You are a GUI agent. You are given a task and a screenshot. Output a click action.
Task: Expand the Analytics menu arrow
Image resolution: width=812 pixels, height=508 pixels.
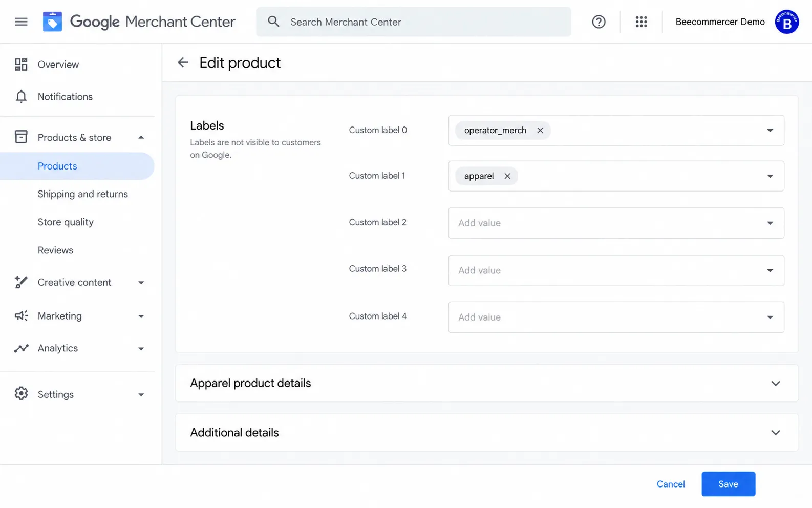point(141,349)
